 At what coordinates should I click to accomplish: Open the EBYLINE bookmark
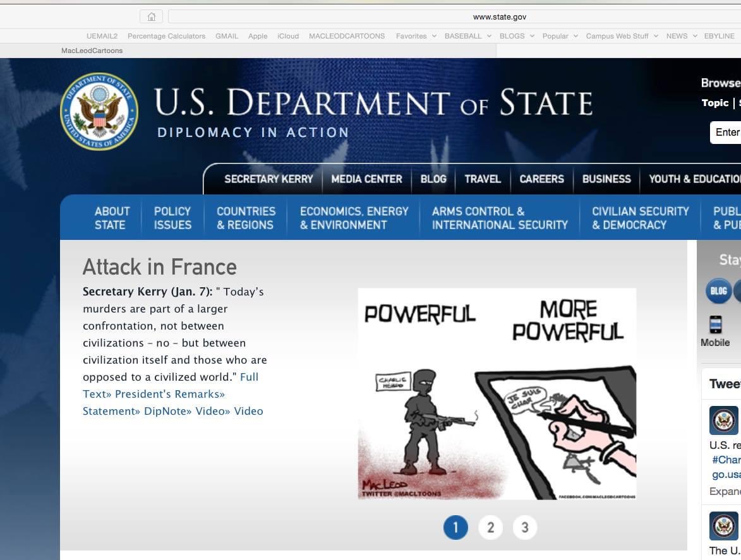[720, 36]
